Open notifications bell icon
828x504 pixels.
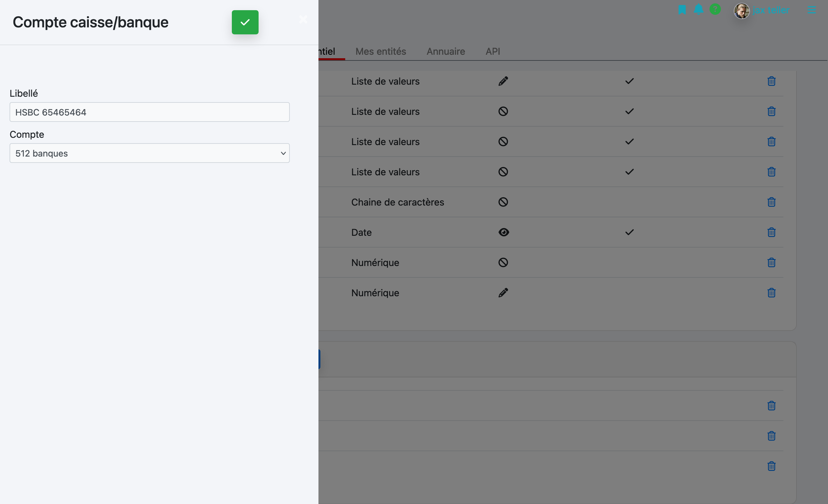click(699, 10)
